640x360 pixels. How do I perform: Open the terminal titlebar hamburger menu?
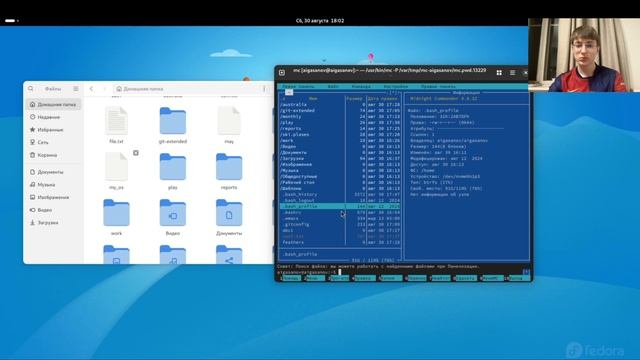click(x=512, y=73)
